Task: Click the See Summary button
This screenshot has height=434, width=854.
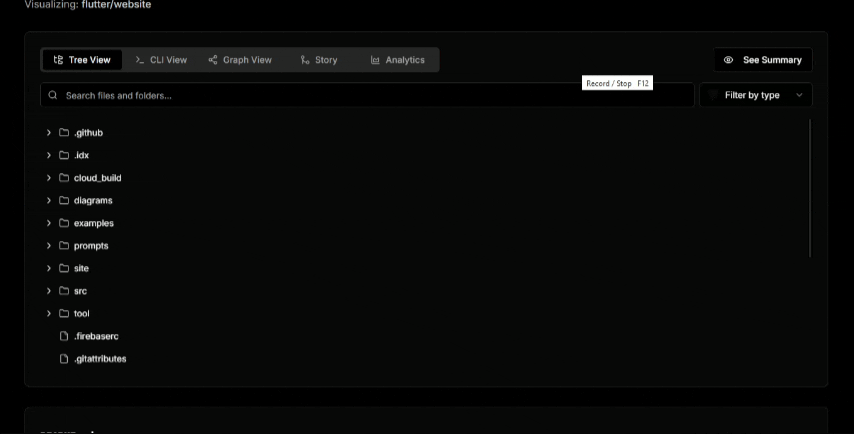Action: tap(763, 60)
